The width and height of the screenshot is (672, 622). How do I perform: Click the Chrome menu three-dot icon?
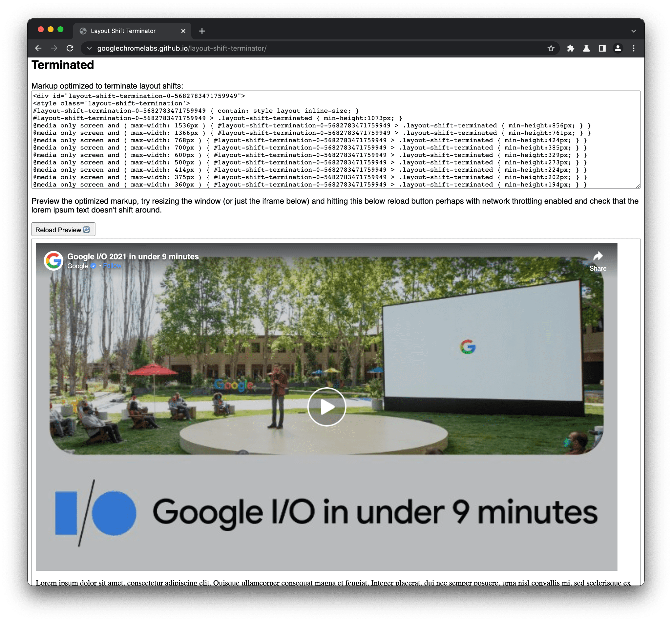[x=635, y=48]
